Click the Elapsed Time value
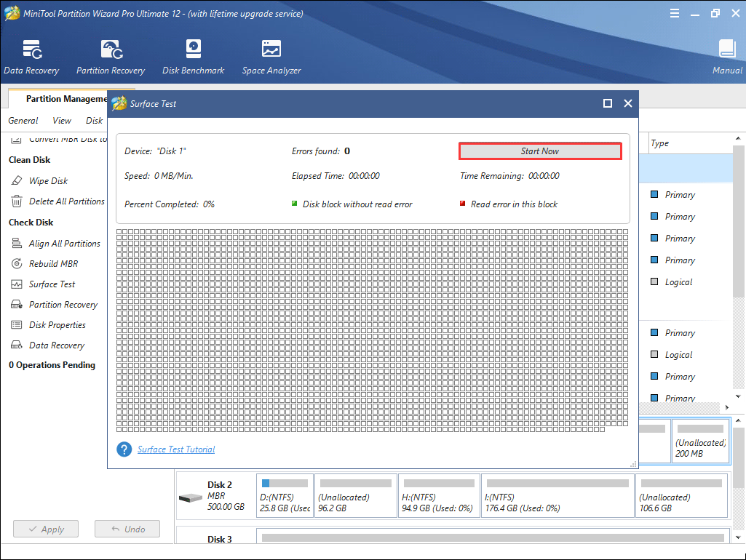 (x=364, y=176)
